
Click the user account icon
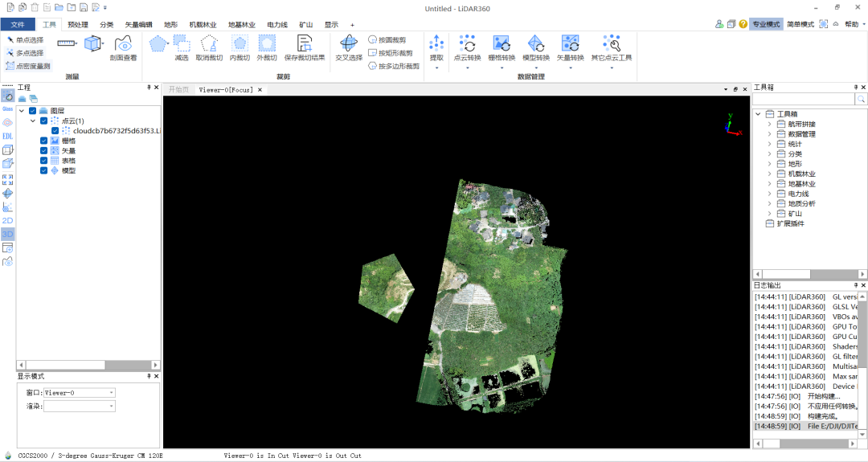pyautogui.click(x=719, y=24)
